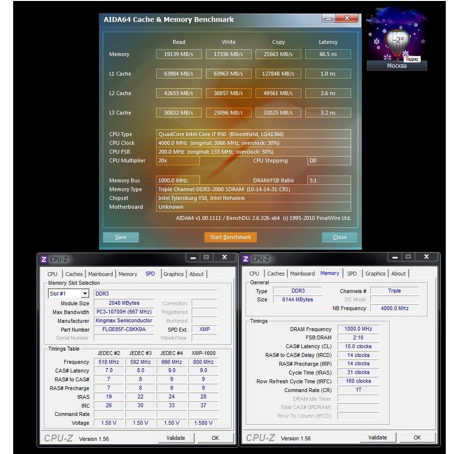Click CAS# Latency field 10.0 clocks

click(x=358, y=346)
